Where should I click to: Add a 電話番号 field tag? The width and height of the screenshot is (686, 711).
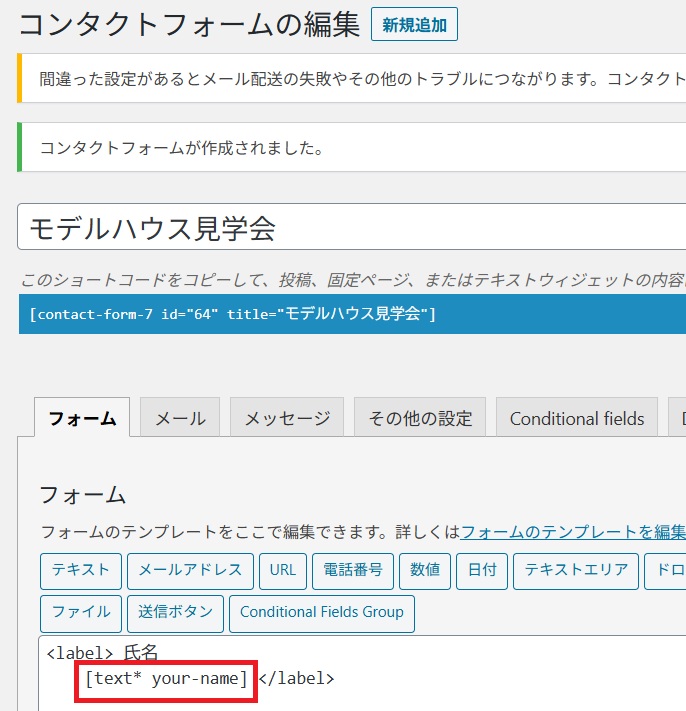tap(353, 571)
